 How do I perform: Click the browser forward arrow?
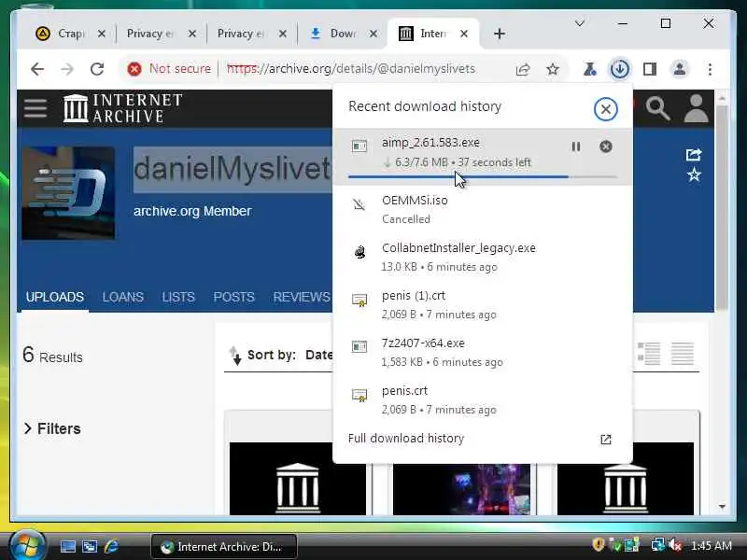67,69
